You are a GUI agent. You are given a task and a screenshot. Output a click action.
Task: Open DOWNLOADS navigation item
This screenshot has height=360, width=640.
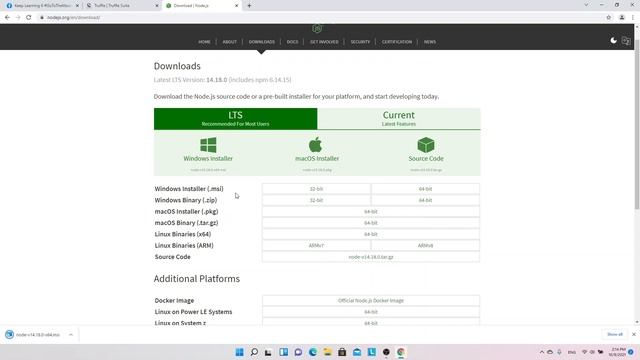(x=262, y=42)
